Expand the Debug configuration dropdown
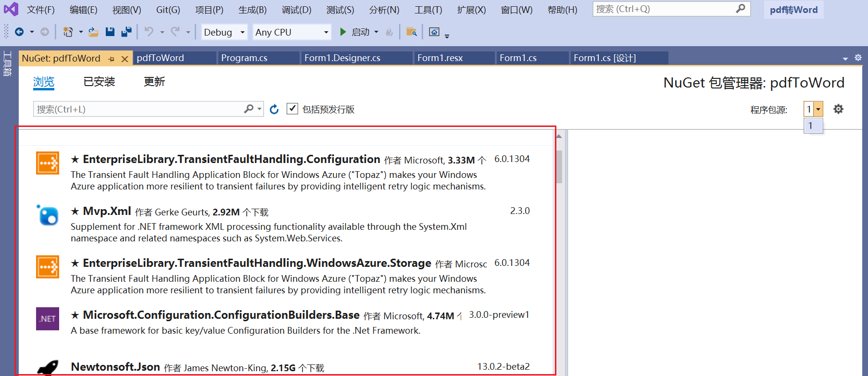868x376 pixels. 243,32
